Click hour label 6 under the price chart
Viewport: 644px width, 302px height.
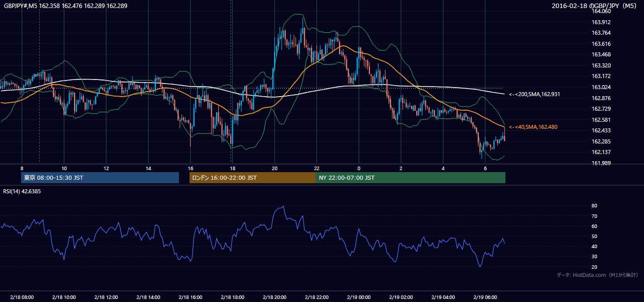coord(485,168)
